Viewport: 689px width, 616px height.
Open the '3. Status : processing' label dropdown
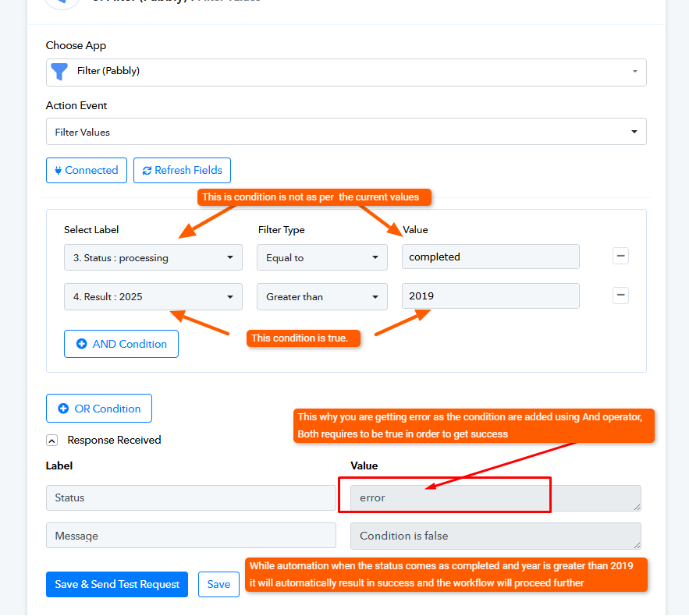click(x=153, y=258)
